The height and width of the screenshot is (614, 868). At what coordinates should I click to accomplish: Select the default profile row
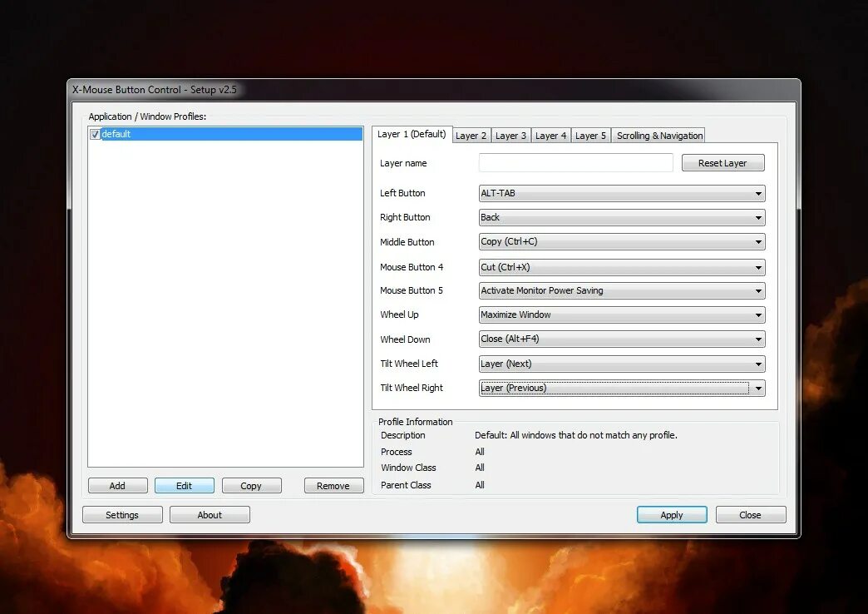[225, 134]
